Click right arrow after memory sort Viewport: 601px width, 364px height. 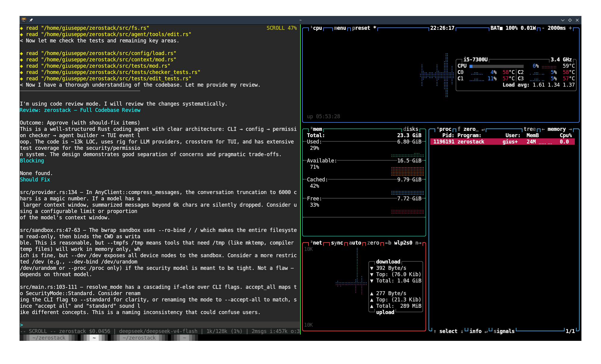pyautogui.click(x=570, y=129)
